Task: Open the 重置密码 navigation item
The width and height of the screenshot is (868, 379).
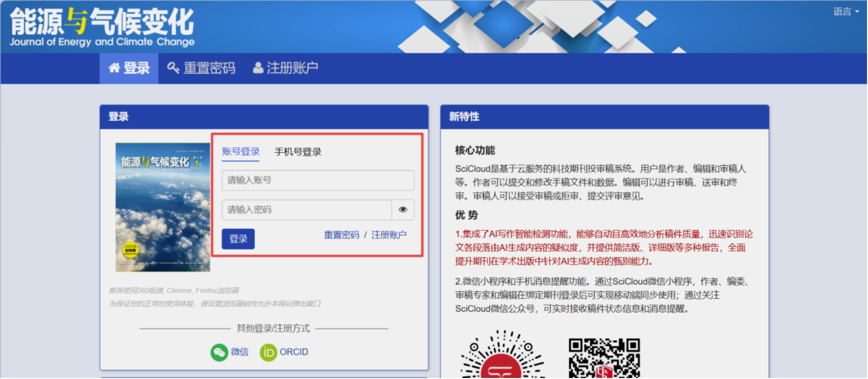Action: [x=201, y=68]
